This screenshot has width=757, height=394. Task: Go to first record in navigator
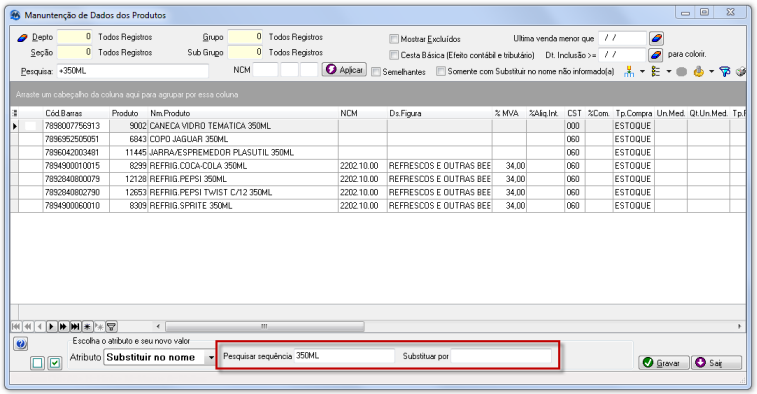(x=16, y=327)
